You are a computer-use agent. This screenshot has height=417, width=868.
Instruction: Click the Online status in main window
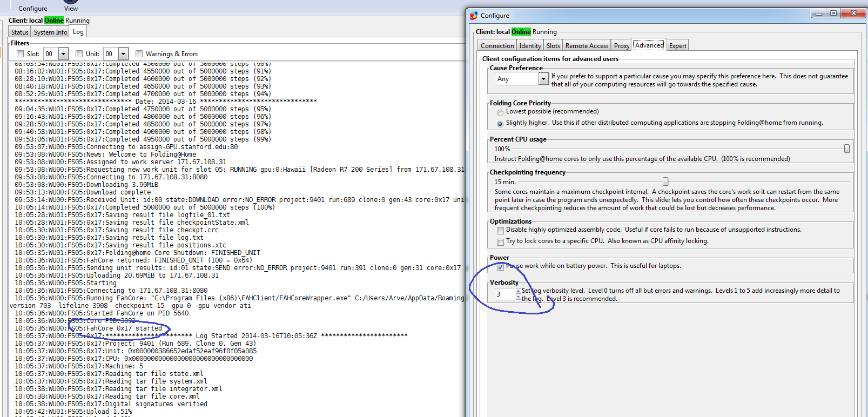(x=54, y=21)
